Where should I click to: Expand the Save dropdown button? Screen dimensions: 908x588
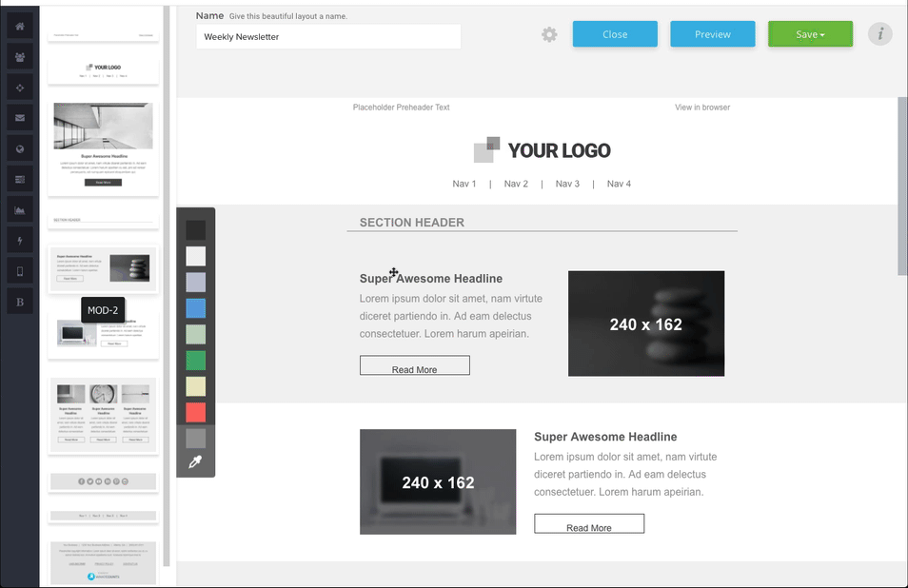[810, 34]
